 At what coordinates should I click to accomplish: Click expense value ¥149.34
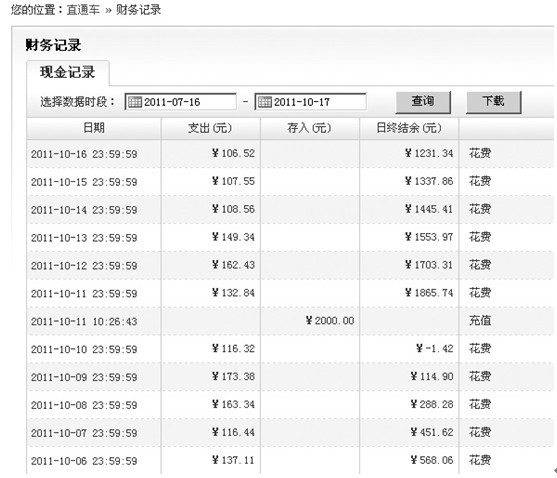click(x=233, y=237)
